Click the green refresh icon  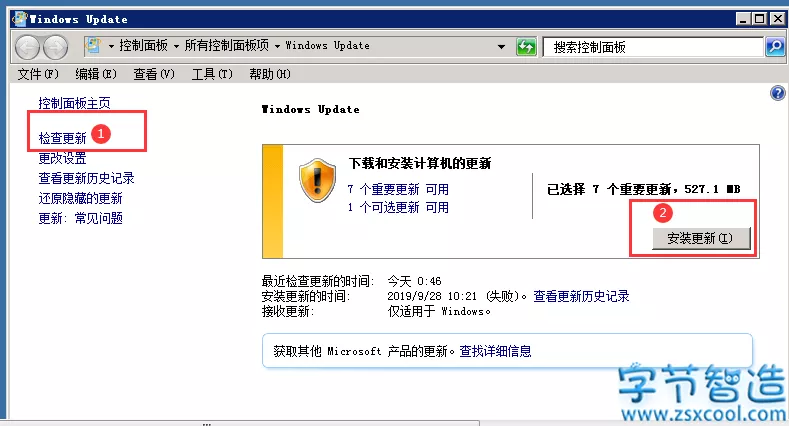[526, 47]
